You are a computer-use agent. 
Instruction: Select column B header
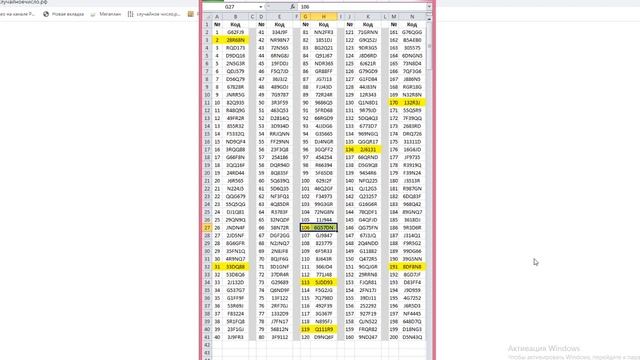click(x=235, y=17)
